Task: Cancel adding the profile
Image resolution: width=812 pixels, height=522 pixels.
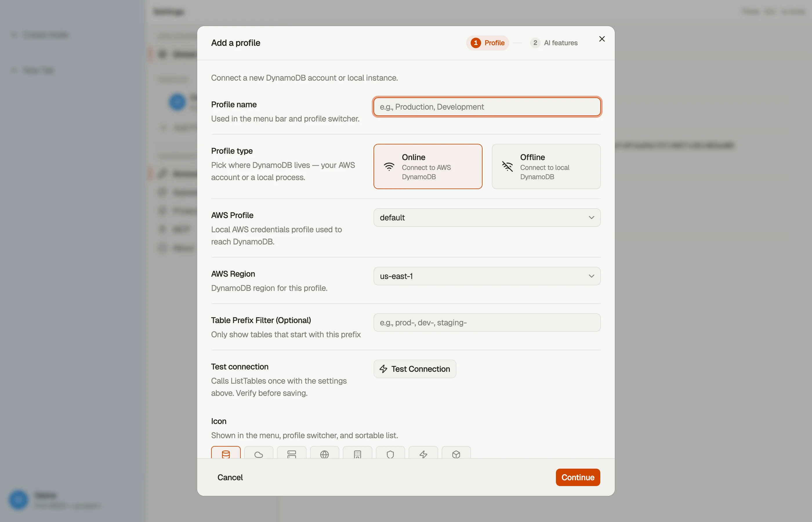Action: pyautogui.click(x=230, y=477)
